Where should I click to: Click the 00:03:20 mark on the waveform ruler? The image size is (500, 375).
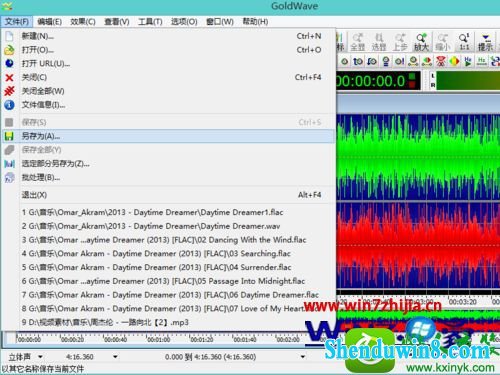coord(462,302)
